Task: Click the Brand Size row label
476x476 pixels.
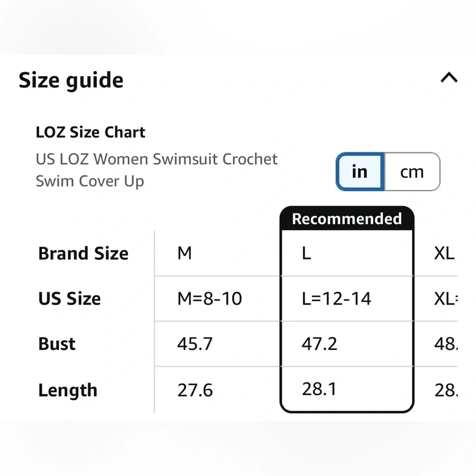Action: [x=83, y=254]
